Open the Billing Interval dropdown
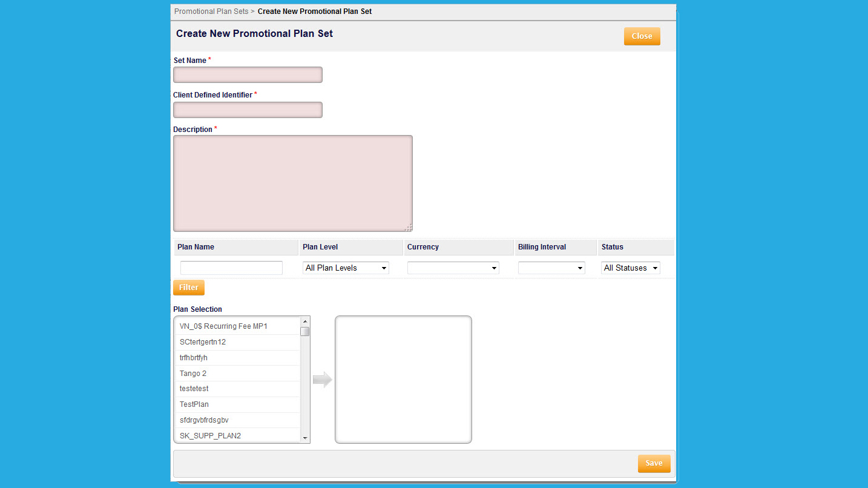868x488 pixels. (551, 268)
